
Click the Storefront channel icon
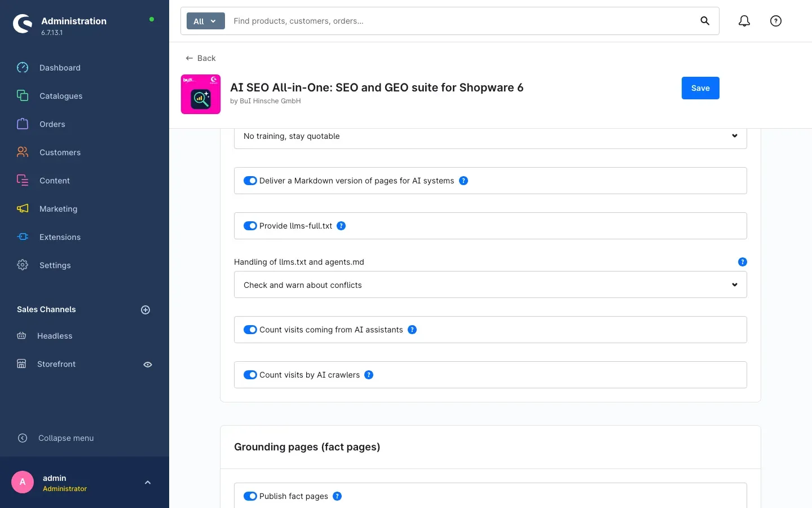(x=21, y=364)
